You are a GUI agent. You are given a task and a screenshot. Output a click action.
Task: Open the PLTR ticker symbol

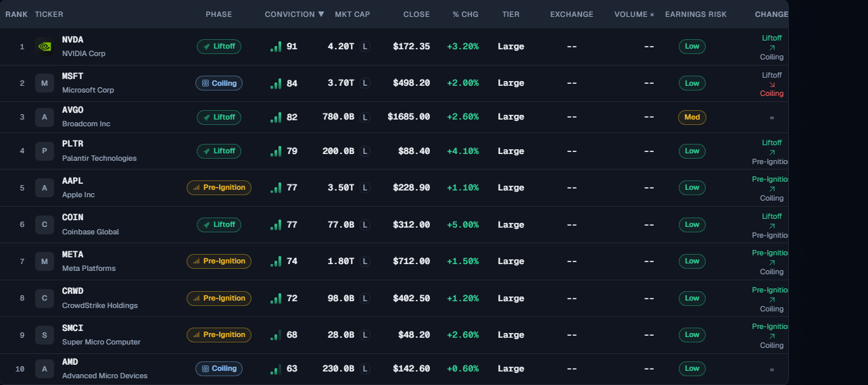(73, 144)
